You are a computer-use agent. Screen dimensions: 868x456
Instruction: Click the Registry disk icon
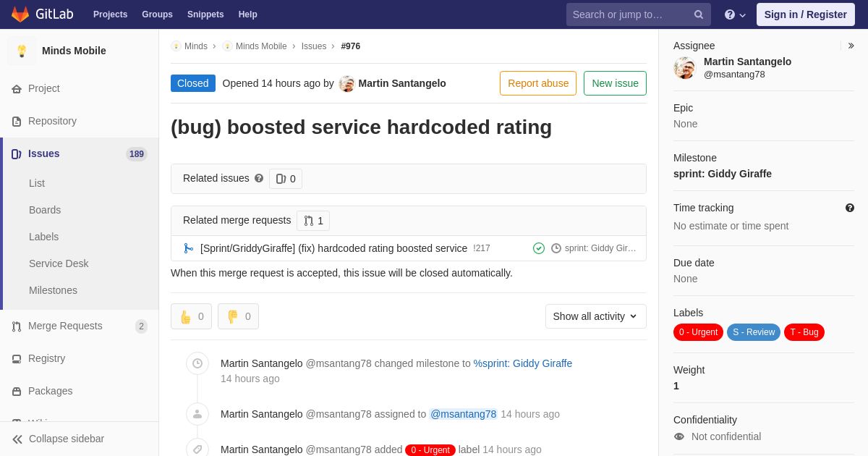[16, 359]
